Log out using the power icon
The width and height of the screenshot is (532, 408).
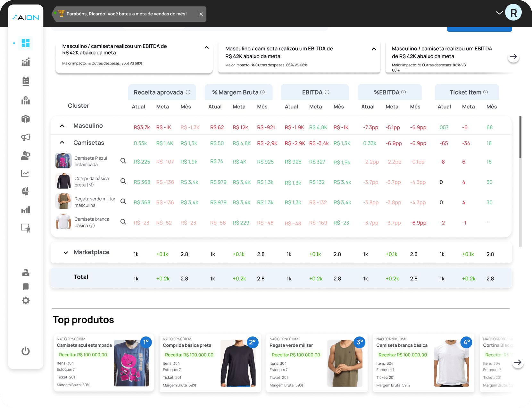[x=26, y=351]
